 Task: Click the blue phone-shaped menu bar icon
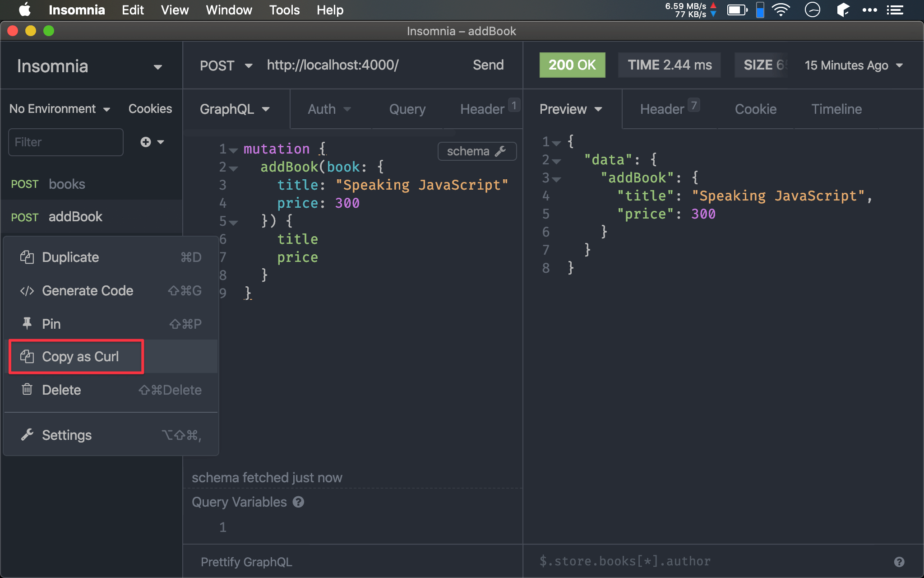[x=760, y=9]
